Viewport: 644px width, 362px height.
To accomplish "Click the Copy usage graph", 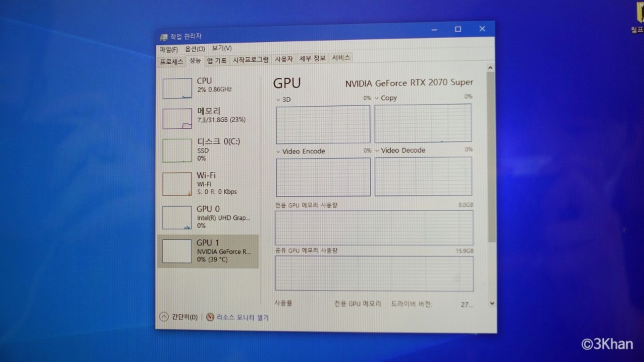I will pos(423,123).
